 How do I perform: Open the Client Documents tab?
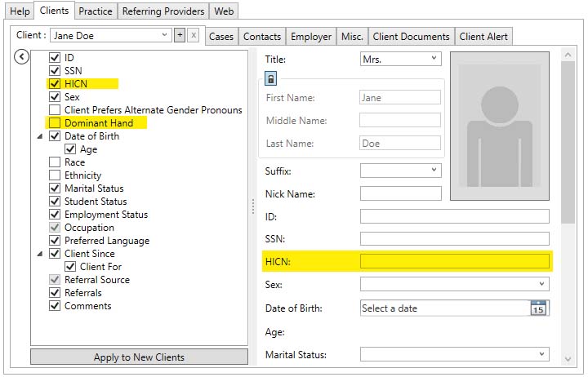point(411,37)
